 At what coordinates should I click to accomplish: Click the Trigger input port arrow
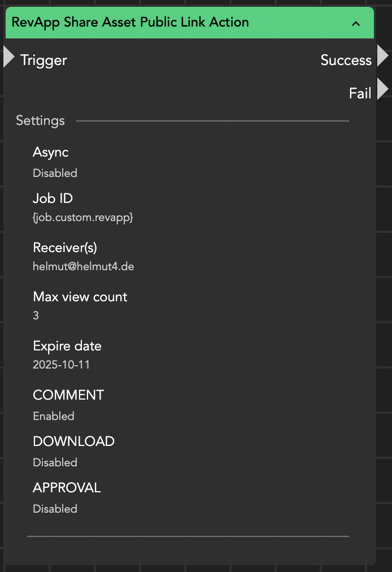tap(8, 57)
